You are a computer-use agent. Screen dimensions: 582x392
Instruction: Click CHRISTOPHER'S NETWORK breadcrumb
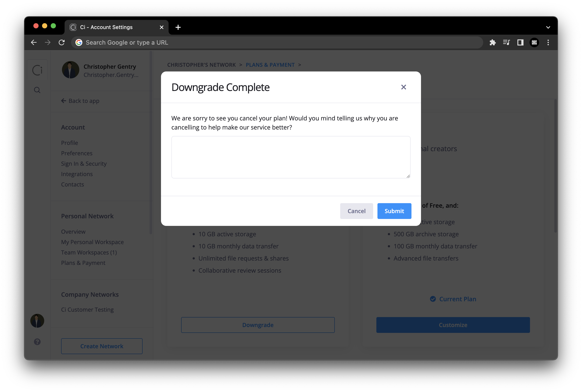click(x=201, y=65)
